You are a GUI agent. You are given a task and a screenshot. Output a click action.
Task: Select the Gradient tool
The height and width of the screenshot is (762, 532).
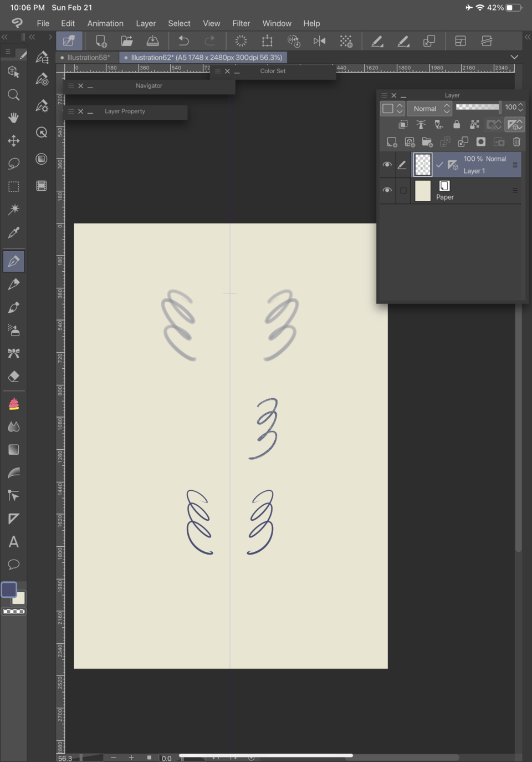(x=14, y=450)
